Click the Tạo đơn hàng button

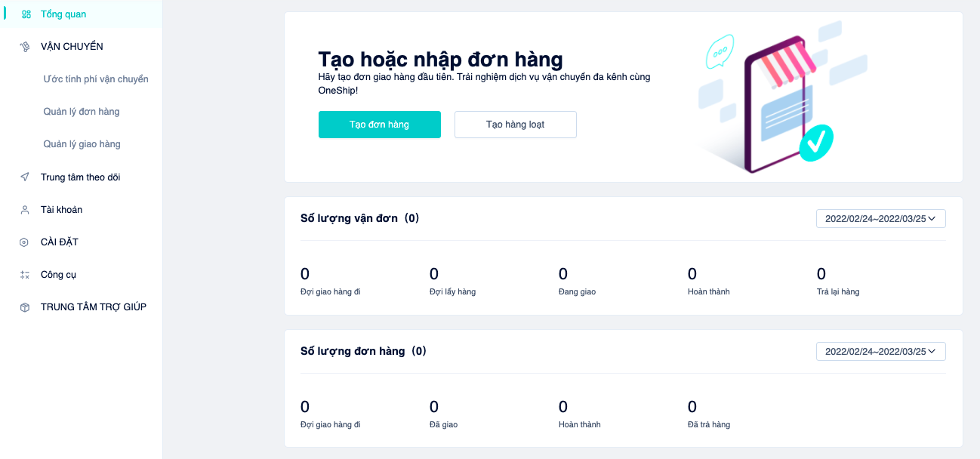tap(379, 125)
